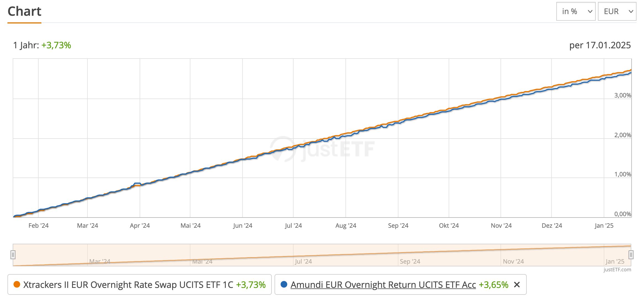
Task: Click the Xtrackers II EUR Overnight legend label
Action: (x=128, y=285)
